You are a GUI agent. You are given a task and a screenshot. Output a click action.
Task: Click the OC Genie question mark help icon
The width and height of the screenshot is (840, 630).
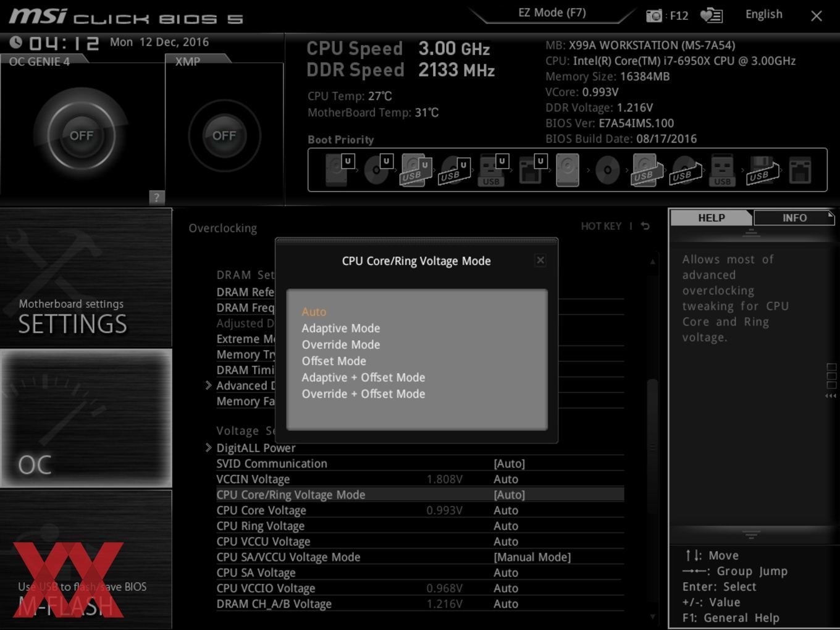pyautogui.click(x=156, y=197)
